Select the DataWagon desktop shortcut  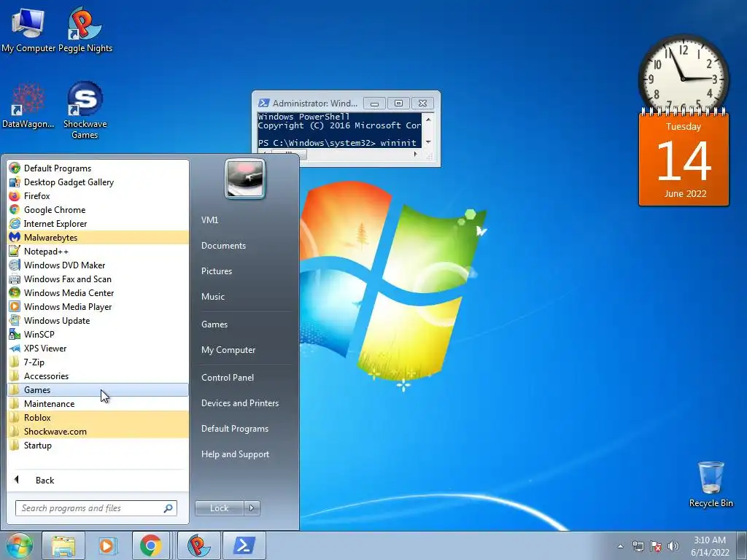pyautogui.click(x=28, y=106)
